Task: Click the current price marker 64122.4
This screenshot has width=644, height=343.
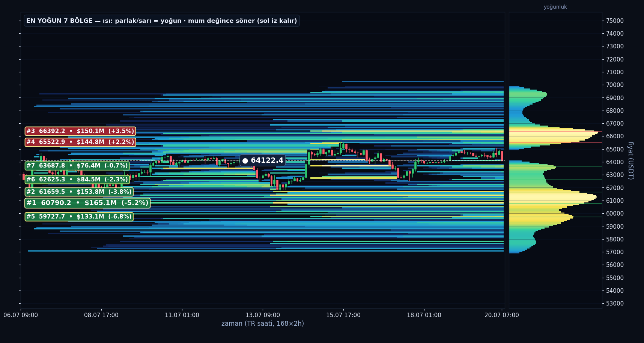Action: tap(263, 160)
